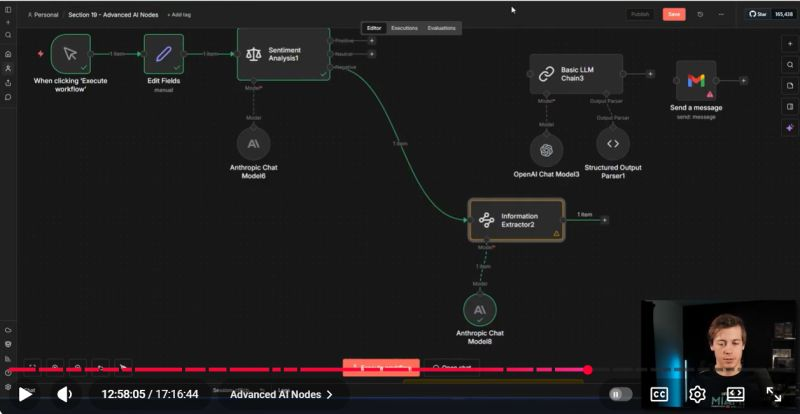
Task: Enter video fullscreen
Action: coord(773,394)
